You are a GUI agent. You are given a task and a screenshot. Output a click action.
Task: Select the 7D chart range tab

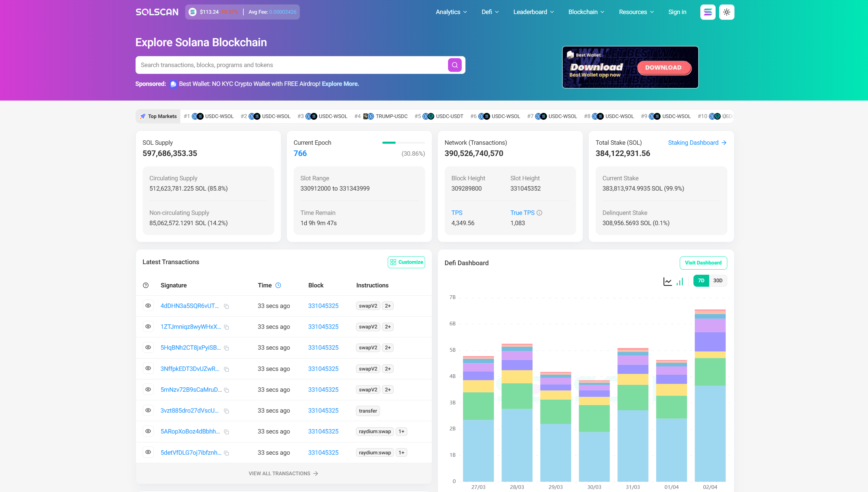701,281
